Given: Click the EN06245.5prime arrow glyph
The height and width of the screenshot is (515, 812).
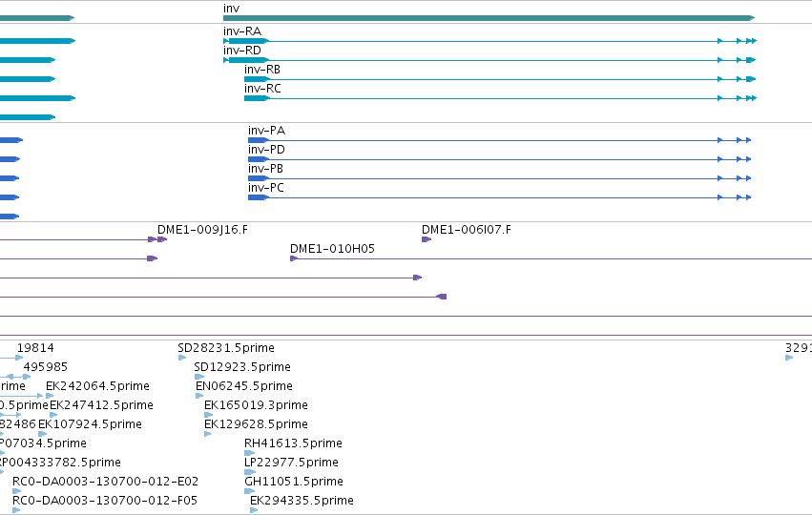Looking at the screenshot, I should click(199, 396).
